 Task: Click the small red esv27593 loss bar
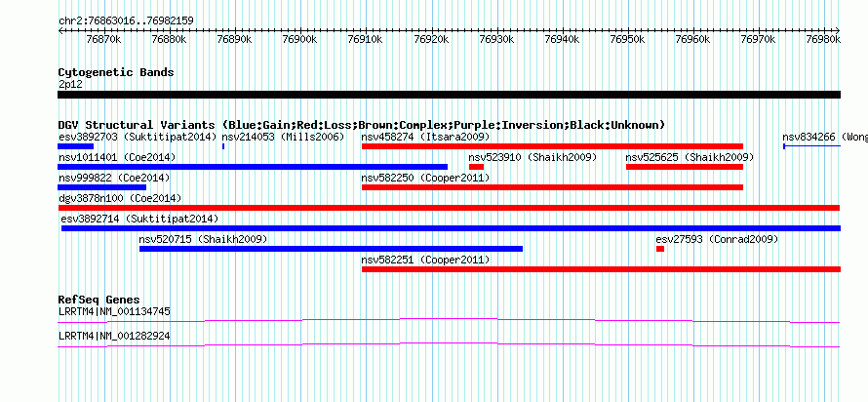660,249
